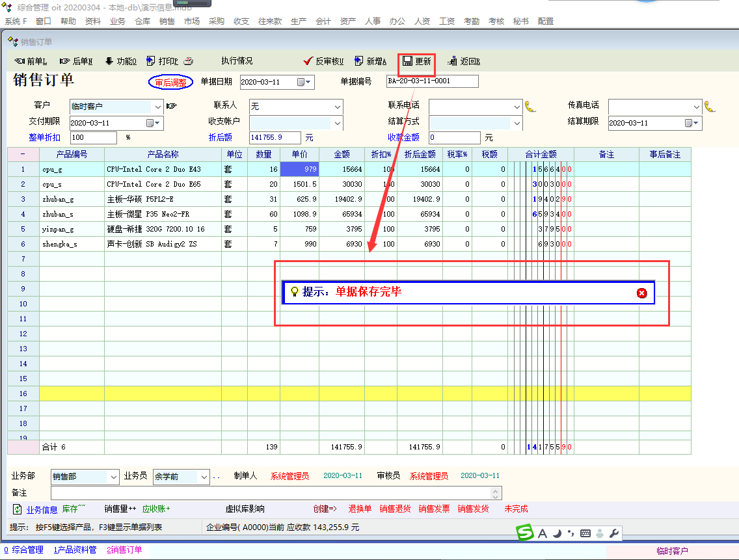This screenshot has height=560, width=739.
Task: Open the 销售 menu in menu bar
Action: click(x=167, y=21)
